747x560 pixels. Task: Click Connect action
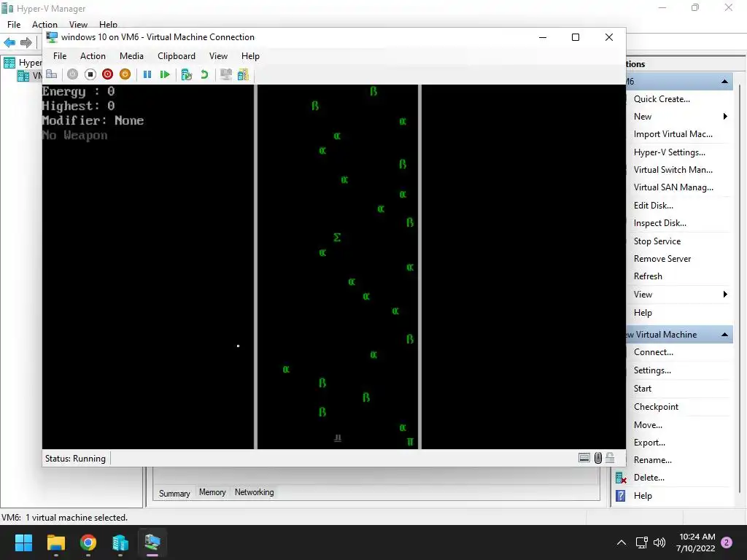[x=653, y=352]
